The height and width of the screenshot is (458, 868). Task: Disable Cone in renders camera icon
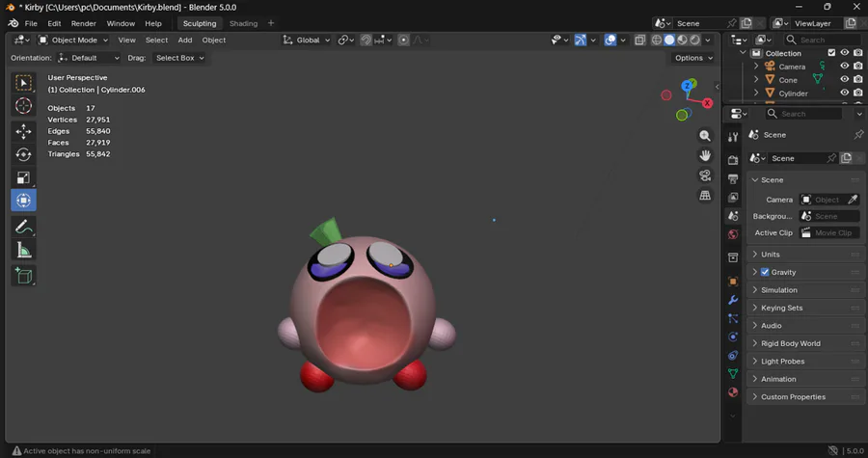tap(857, 80)
